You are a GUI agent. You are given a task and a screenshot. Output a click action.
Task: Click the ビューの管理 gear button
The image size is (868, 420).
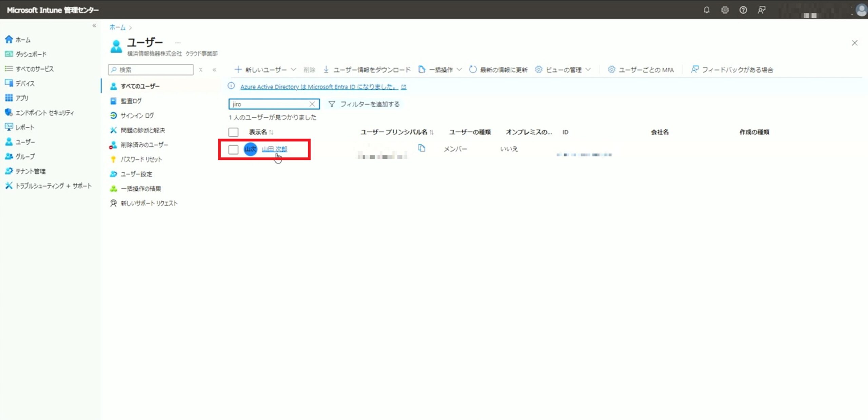pyautogui.click(x=558, y=70)
